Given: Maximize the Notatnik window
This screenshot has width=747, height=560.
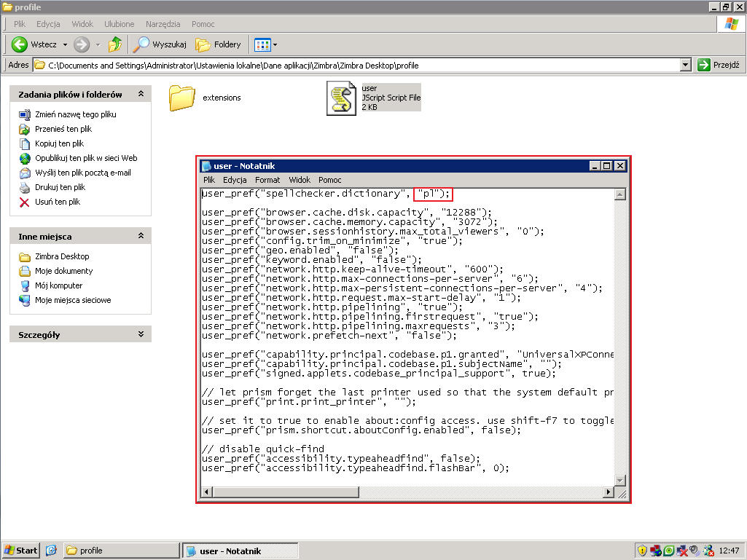Looking at the screenshot, I should [x=606, y=166].
